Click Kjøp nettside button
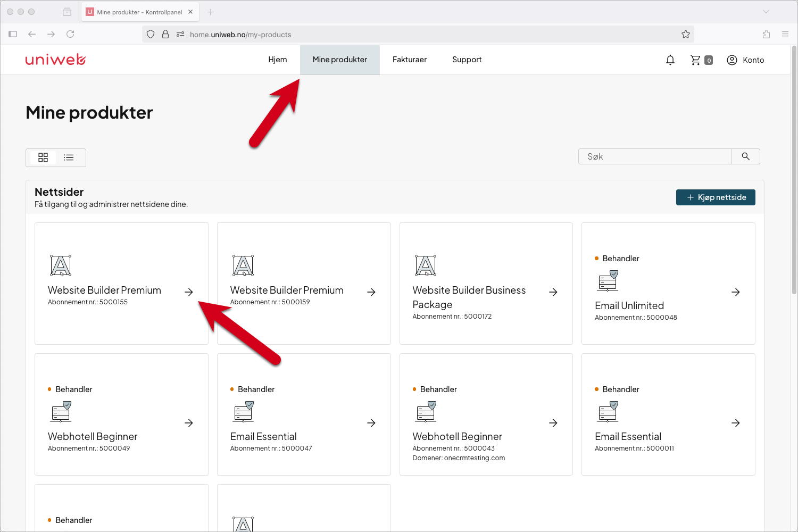This screenshot has width=798, height=532. point(716,197)
